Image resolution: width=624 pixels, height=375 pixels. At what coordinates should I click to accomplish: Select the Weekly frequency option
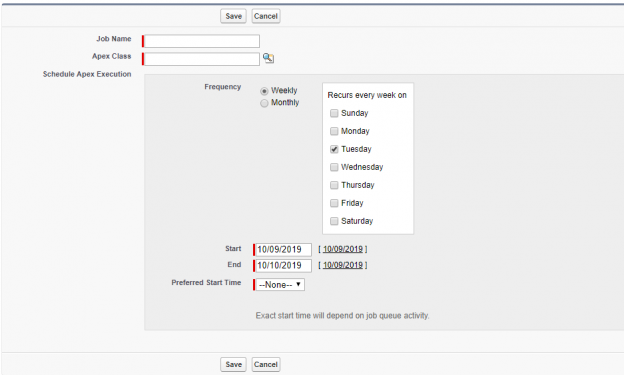[x=264, y=91]
